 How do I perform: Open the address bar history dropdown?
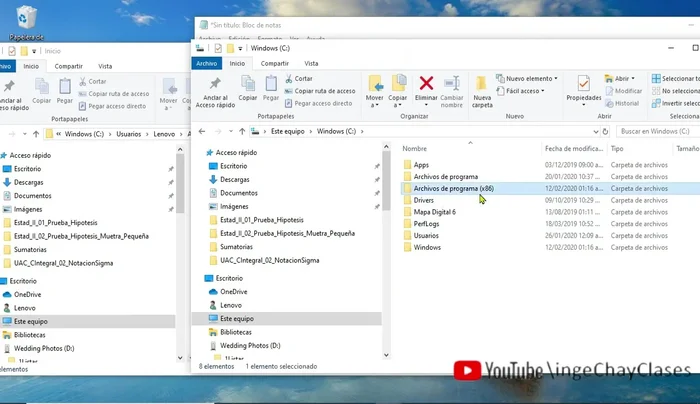click(596, 131)
